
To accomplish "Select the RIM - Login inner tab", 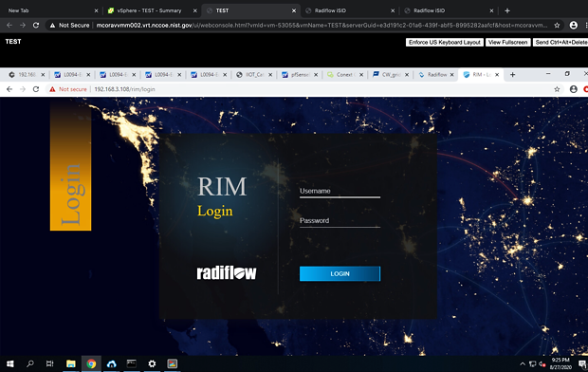I will pyautogui.click(x=480, y=75).
